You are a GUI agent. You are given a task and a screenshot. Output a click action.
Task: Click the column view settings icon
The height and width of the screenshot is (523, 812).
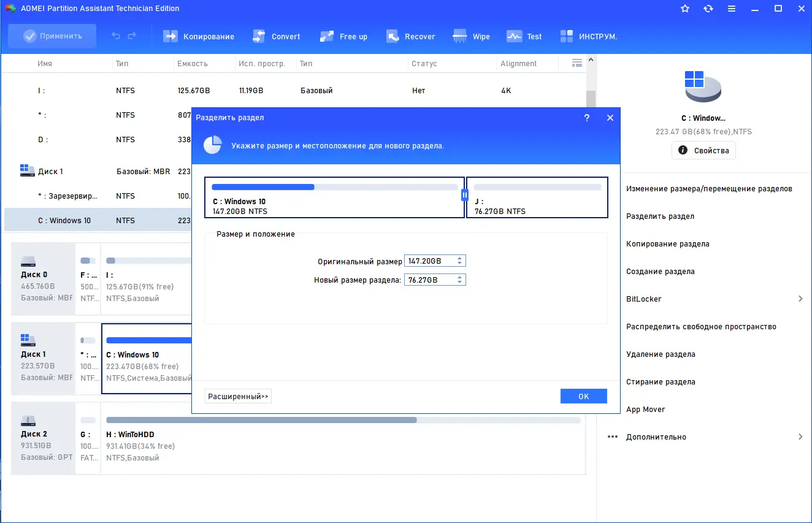[x=576, y=63]
